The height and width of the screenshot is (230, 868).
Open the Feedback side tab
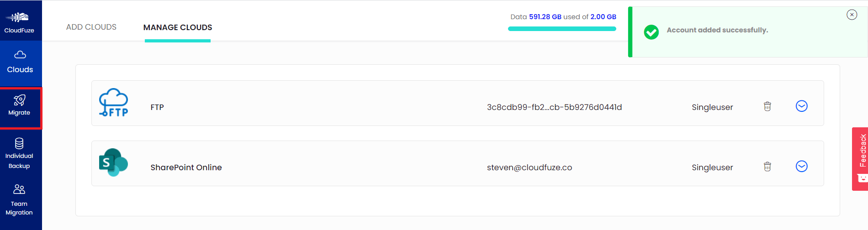pyautogui.click(x=860, y=159)
